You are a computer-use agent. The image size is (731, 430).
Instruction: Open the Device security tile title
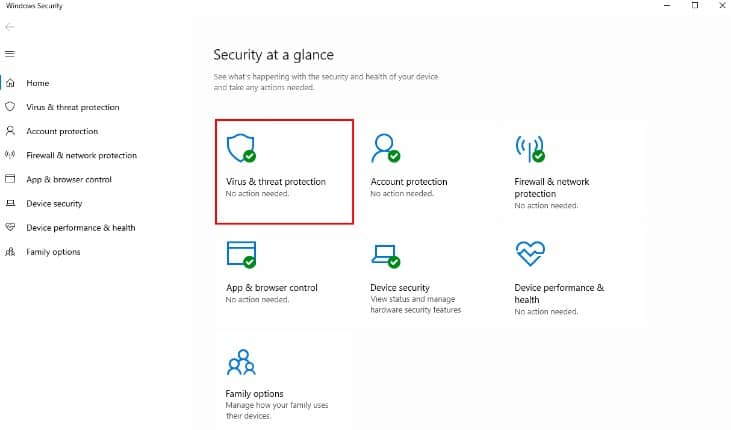400,288
